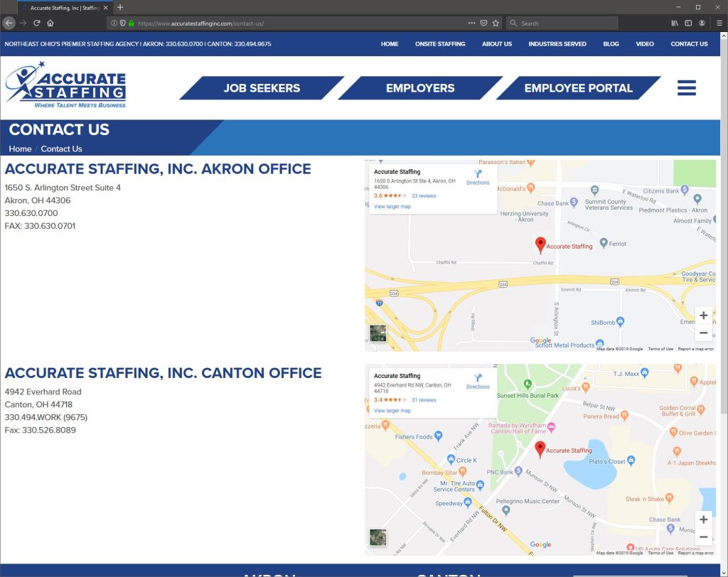The width and height of the screenshot is (728, 577).
Task: Open ABOUT US menu item
Action: tap(497, 44)
